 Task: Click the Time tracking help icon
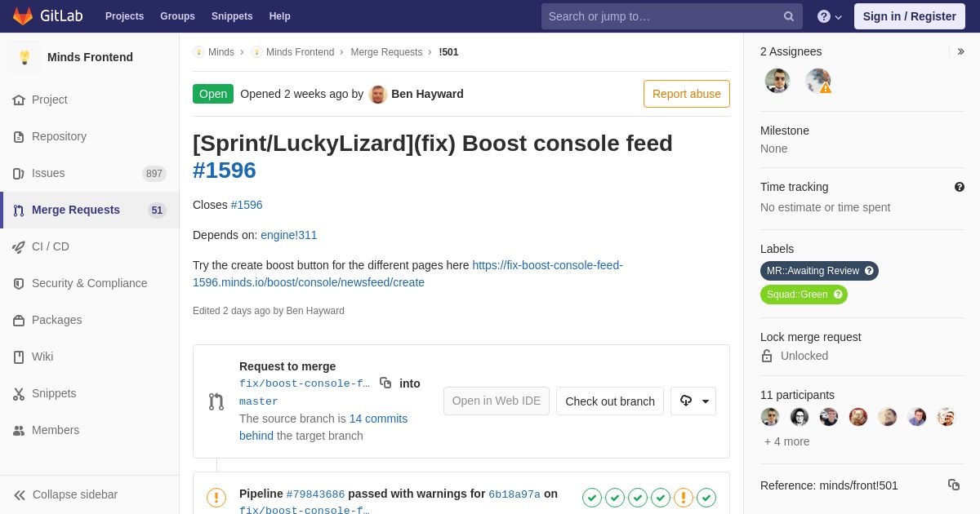pyautogui.click(x=960, y=187)
